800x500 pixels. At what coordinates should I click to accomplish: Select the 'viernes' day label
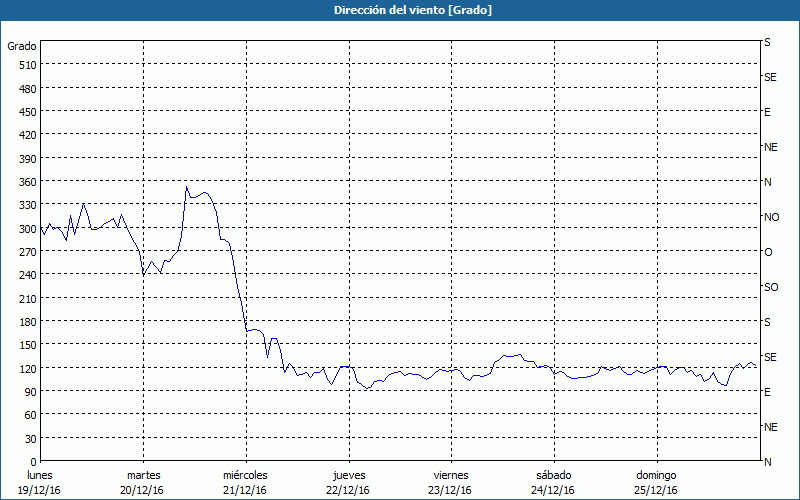451,475
